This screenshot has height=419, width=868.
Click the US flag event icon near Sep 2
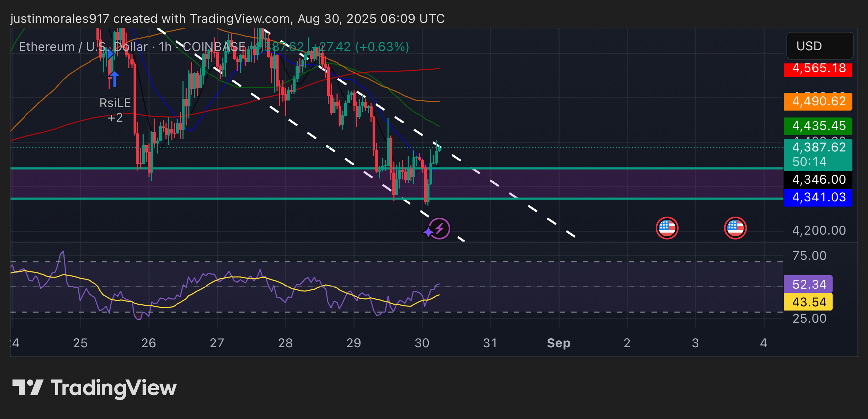click(x=667, y=228)
